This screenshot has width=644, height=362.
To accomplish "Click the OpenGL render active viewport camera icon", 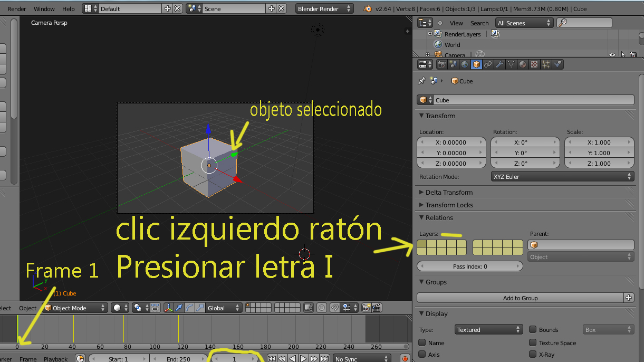I will point(366,308).
